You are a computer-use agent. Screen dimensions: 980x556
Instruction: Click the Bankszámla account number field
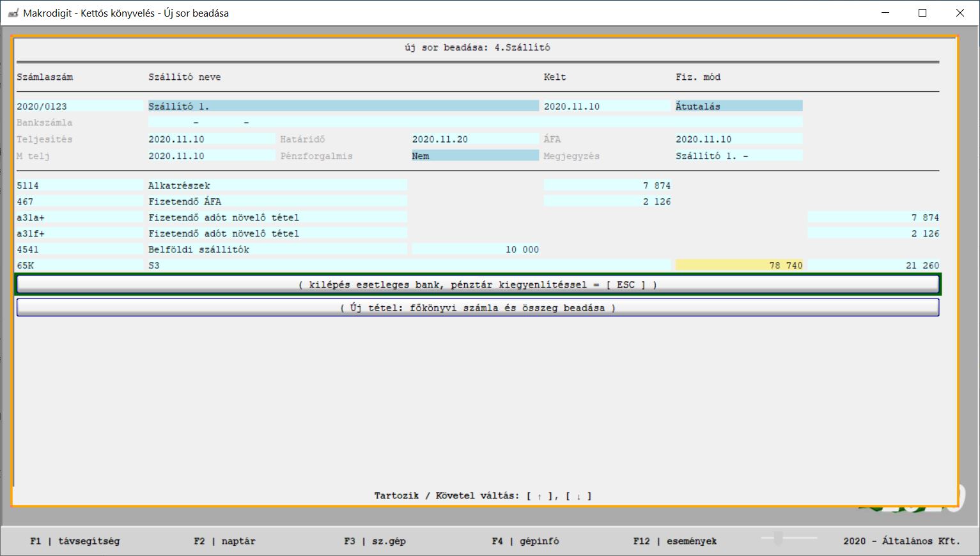(475, 122)
